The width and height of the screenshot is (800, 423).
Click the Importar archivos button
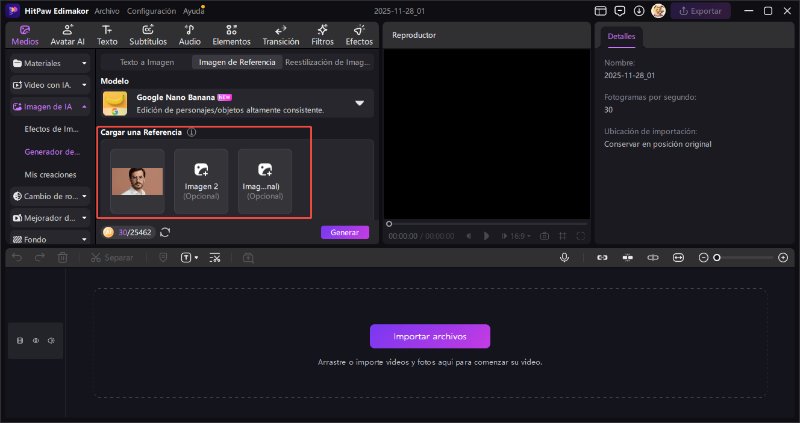point(430,336)
